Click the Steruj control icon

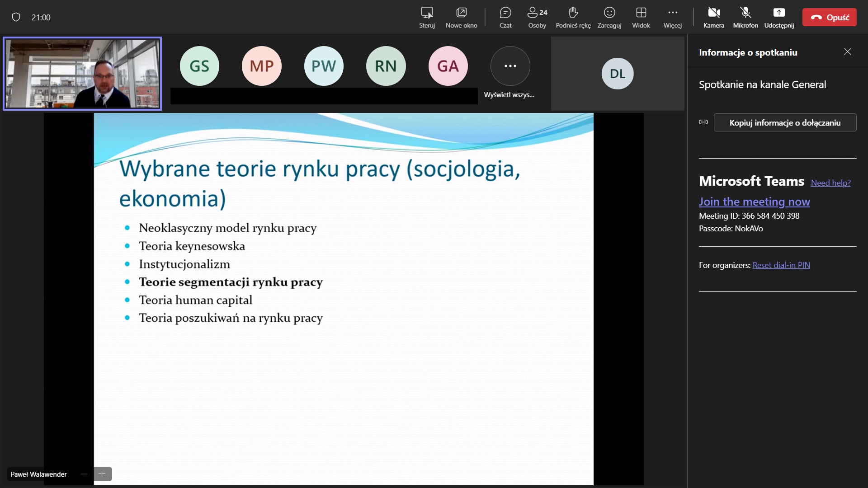coord(427,17)
